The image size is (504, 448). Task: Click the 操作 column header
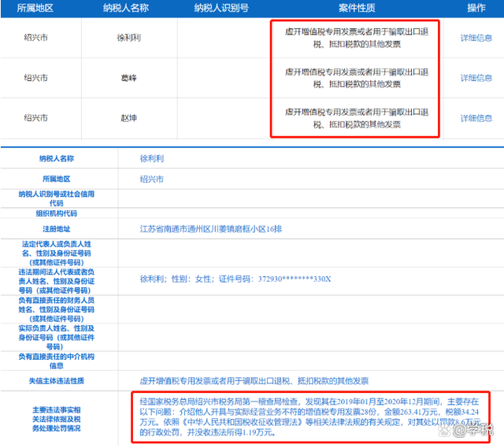(x=476, y=8)
